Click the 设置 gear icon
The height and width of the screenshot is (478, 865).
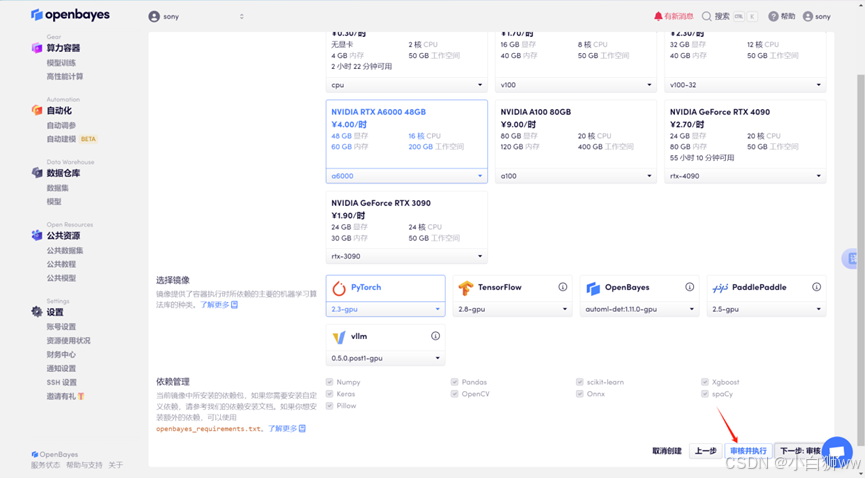[x=37, y=312]
